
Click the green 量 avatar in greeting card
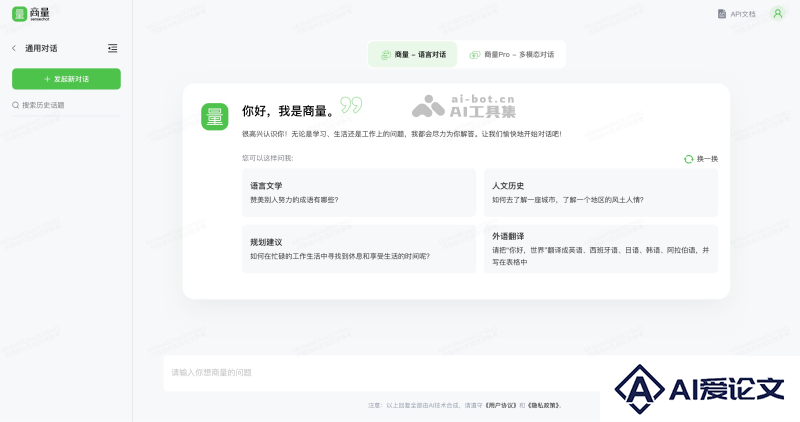pos(214,116)
